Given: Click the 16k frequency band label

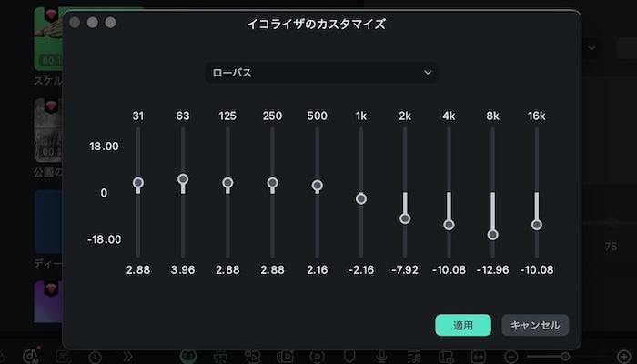Looking at the screenshot, I should click(537, 116).
